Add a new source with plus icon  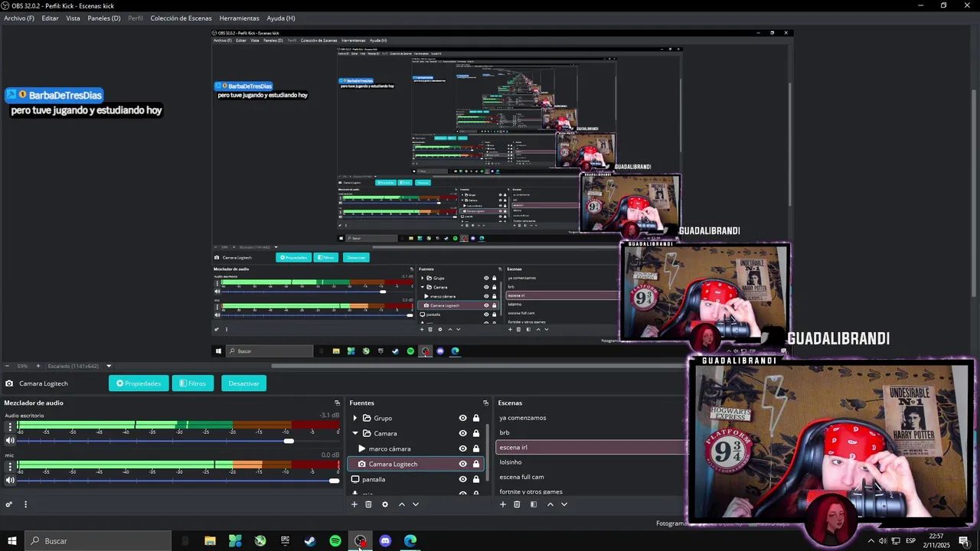click(x=354, y=504)
